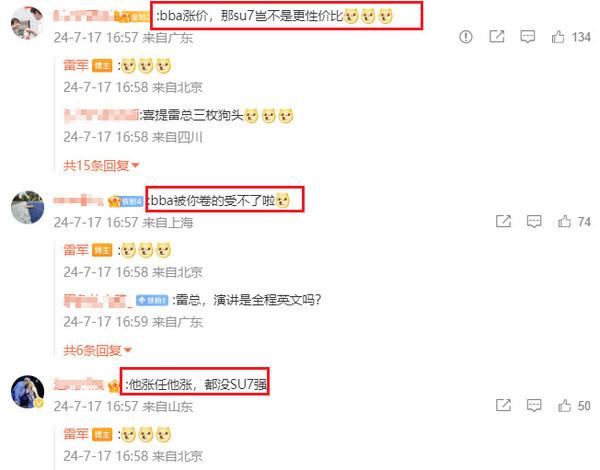Image resolution: width=600 pixels, height=470 pixels.
Task: Open avatar of the 山东 commenter
Action: click(27, 392)
